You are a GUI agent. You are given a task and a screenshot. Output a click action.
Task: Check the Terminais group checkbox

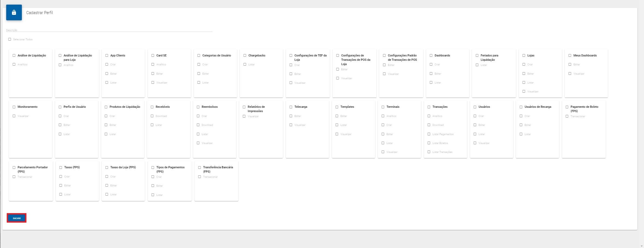383,107
